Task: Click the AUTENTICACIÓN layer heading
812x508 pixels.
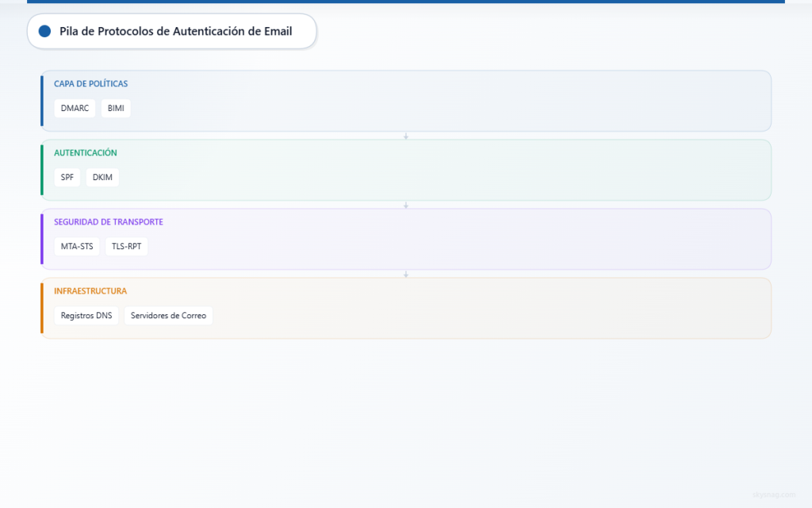Action: [86, 152]
